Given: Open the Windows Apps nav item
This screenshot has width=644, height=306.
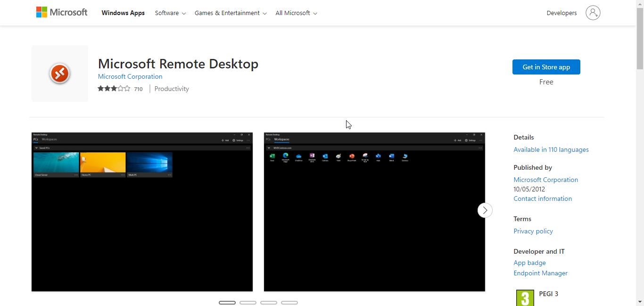Looking at the screenshot, I should [123, 13].
